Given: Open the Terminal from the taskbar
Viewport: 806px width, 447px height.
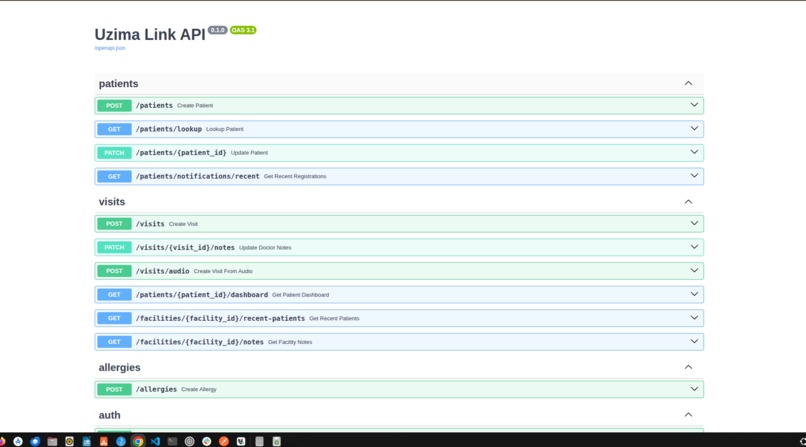Looking at the screenshot, I should [x=172, y=441].
